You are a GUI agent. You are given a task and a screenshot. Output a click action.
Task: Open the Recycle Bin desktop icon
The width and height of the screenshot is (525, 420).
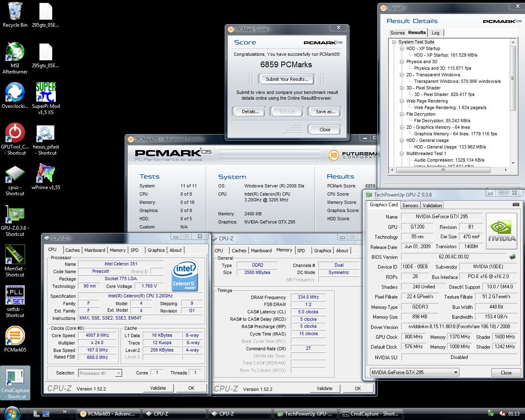point(15,15)
